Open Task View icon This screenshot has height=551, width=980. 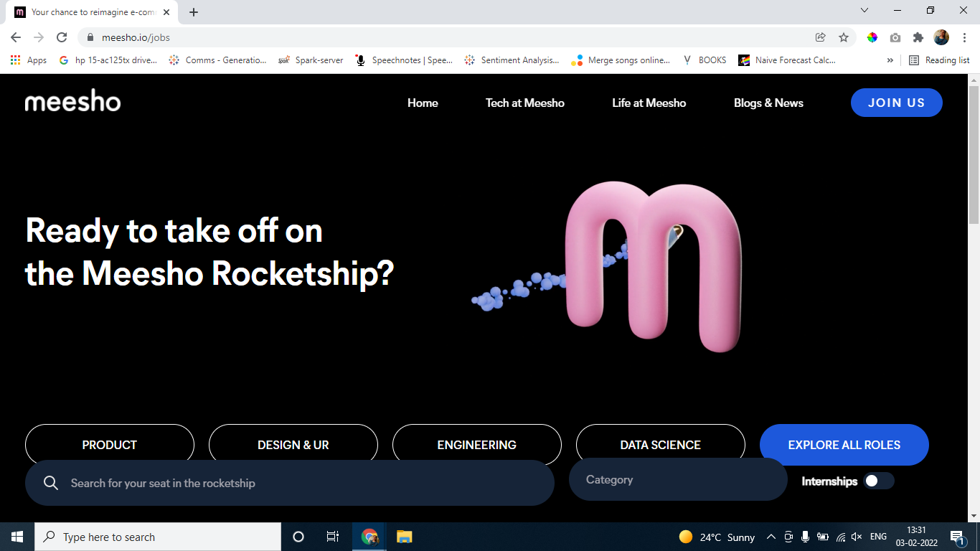(333, 537)
